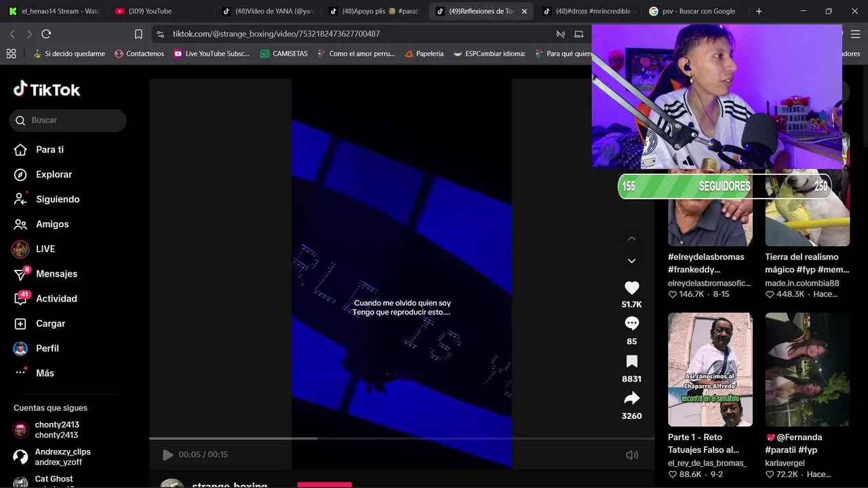Click 'Parte 1 - Reto Tatuajes Falso' title
Viewport: 868px width, 488px height.
(x=703, y=443)
